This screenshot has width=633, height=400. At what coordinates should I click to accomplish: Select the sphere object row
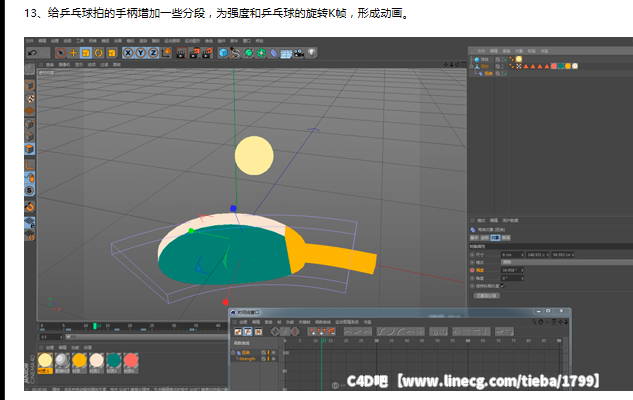[x=484, y=59]
